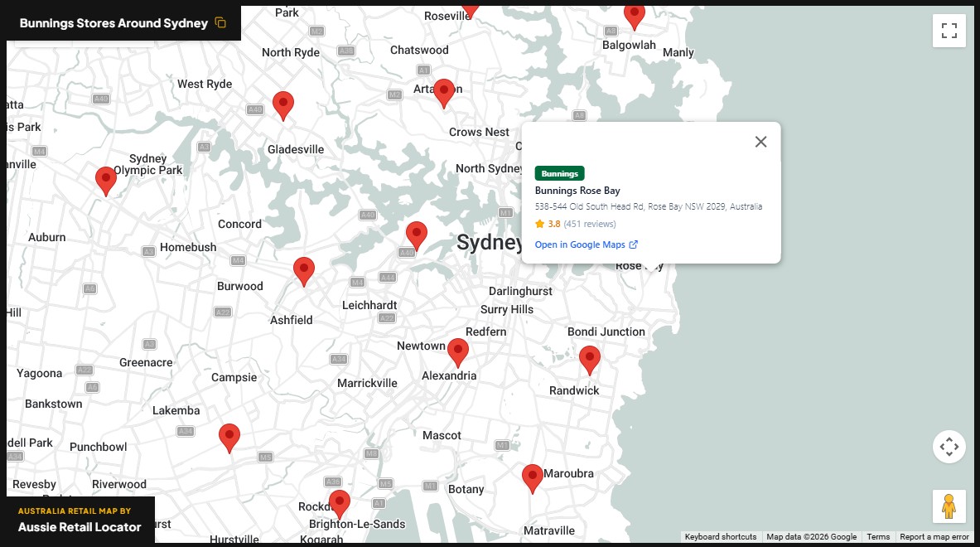Select the store pin above Randwick
This screenshot has width=980, height=547.
589,361
